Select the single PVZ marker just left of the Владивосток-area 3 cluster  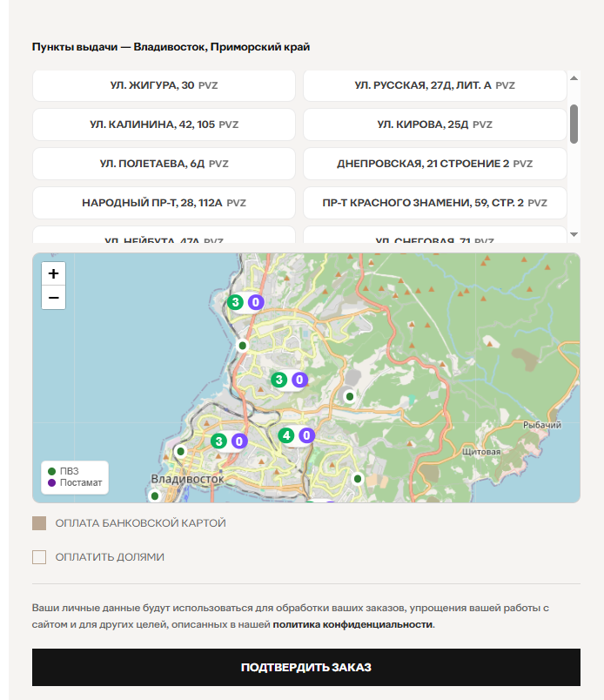point(180,451)
